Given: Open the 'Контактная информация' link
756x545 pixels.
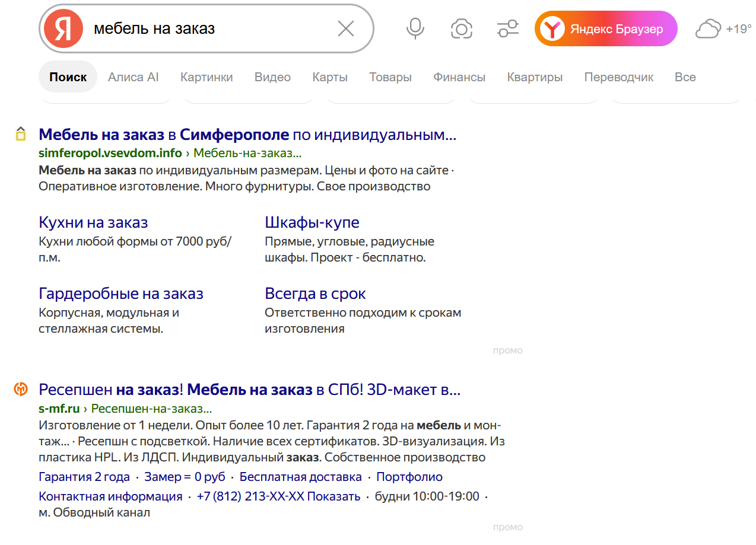Looking at the screenshot, I should pos(110,496).
